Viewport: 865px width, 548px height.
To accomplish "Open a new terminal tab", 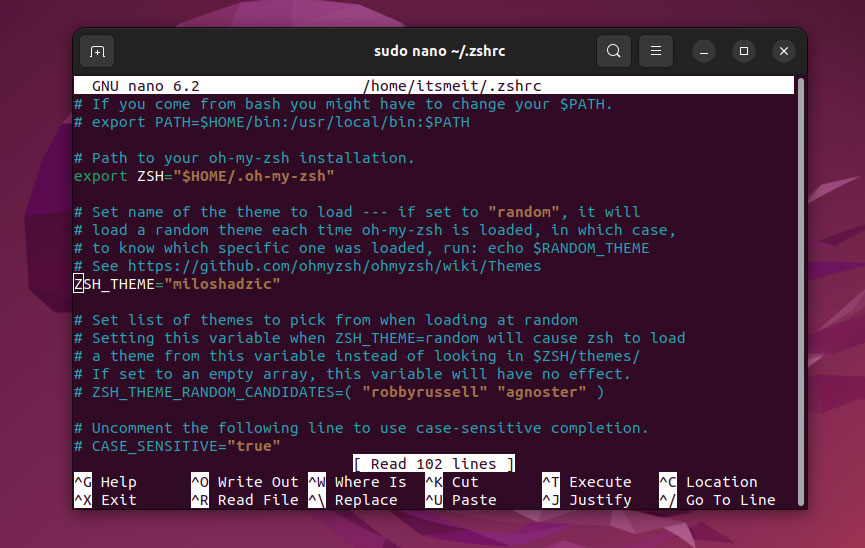I will 97,51.
